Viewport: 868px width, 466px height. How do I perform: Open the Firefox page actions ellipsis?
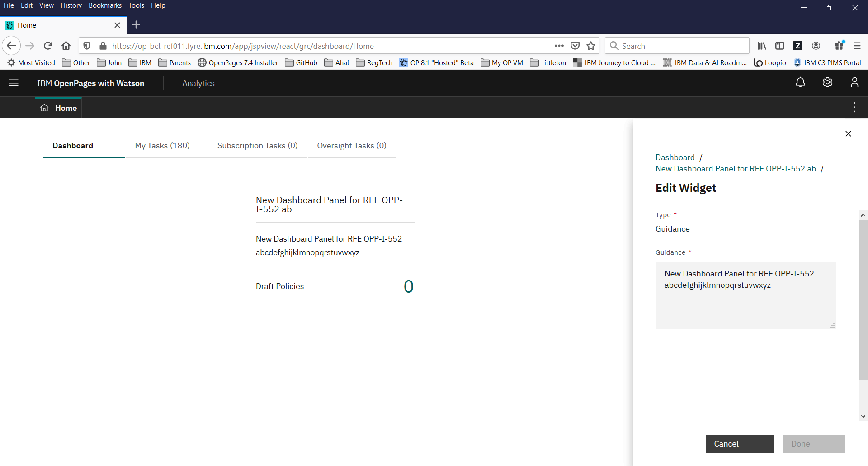tap(559, 46)
